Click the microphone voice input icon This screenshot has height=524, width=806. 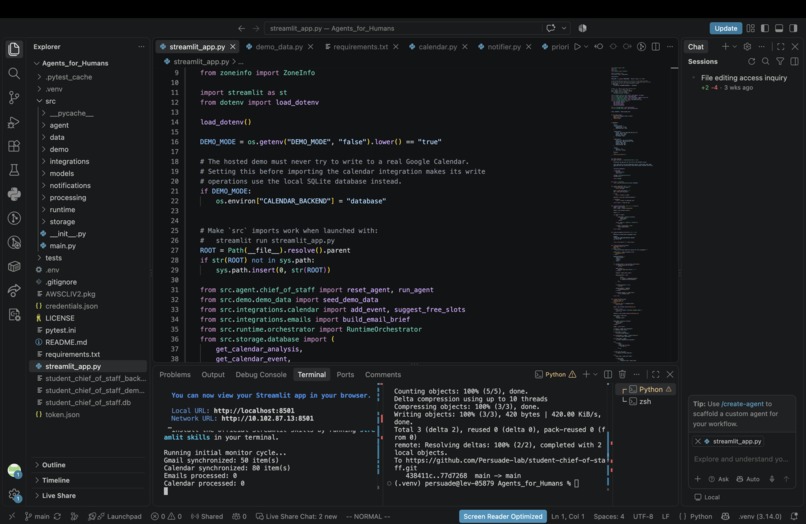pos(772,479)
